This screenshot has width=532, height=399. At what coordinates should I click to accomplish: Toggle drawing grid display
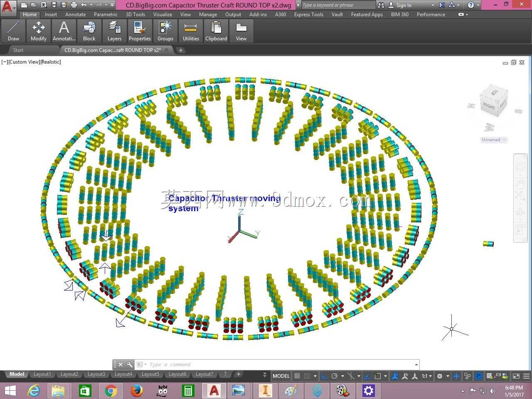[x=297, y=376]
